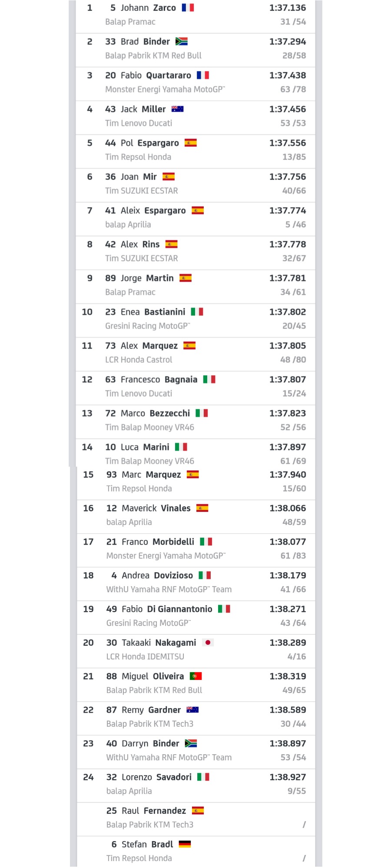Screen dimensions: 391x868
Task: Click the Portuguese flag beside Miguel Oliveira
Action: tap(196, 676)
